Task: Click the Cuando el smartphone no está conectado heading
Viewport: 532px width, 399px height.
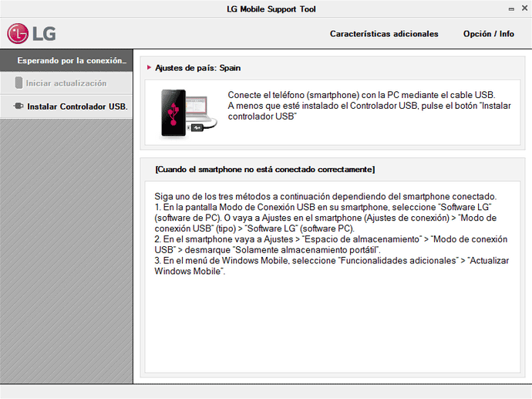Action: pyautogui.click(x=265, y=170)
